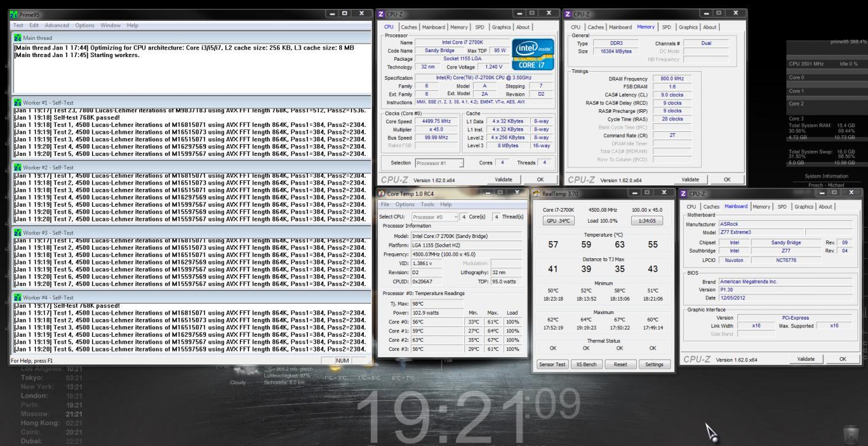The image size is (868, 446).
Task: Switch to SPD tab in CPU-Z CPU window
Action: point(480,27)
